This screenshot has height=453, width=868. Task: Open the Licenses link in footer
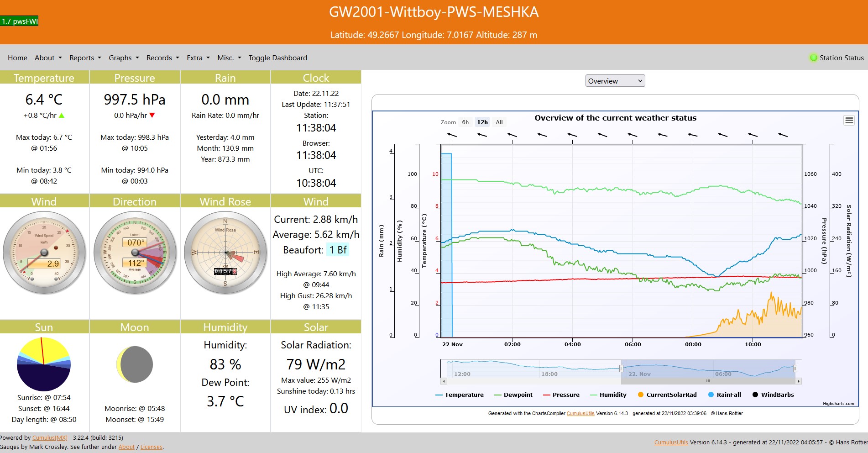click(x=151, y=447)
